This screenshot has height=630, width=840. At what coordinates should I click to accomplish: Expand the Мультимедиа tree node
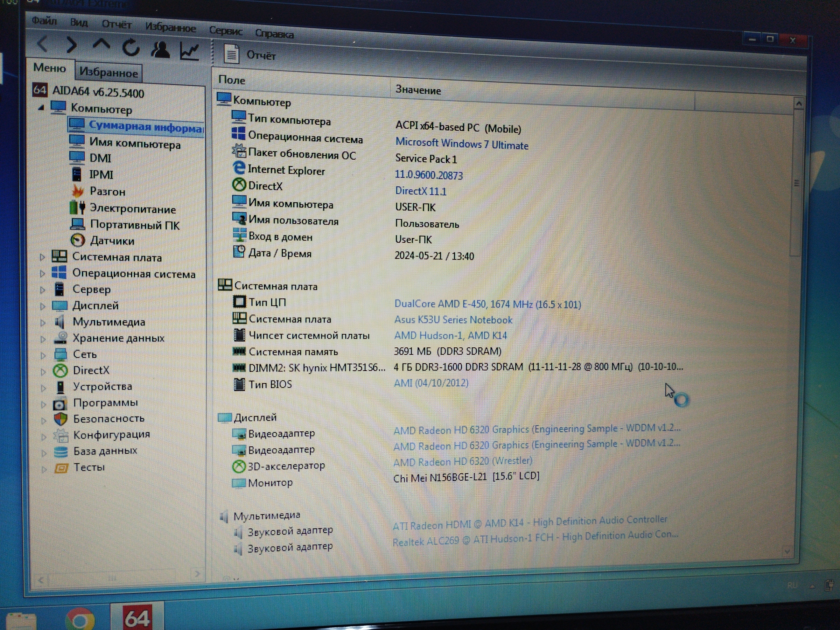[x=42, y=322]
